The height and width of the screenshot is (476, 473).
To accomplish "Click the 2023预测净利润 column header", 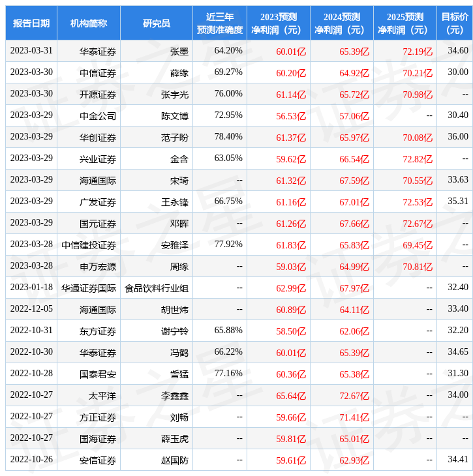I will (x=279, y=23).
